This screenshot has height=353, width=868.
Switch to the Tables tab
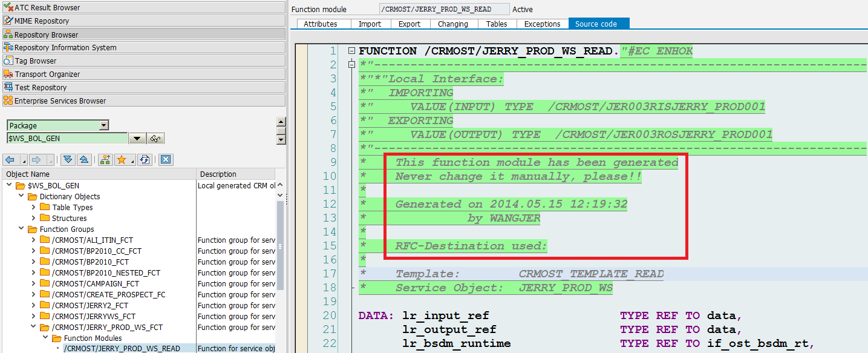pyautogui.click(x=497, y=24)
